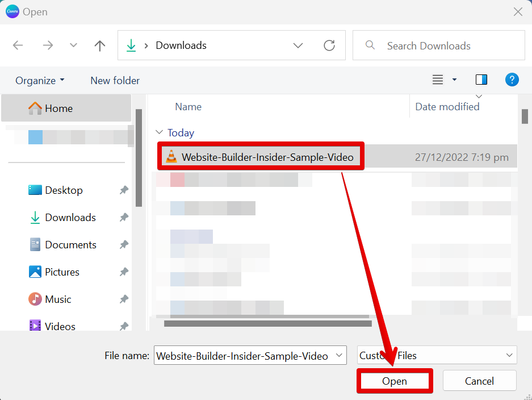This screenshot has width=532, height=400.
Task: Click the Search Downloads field
Action: tap(438, 45)
